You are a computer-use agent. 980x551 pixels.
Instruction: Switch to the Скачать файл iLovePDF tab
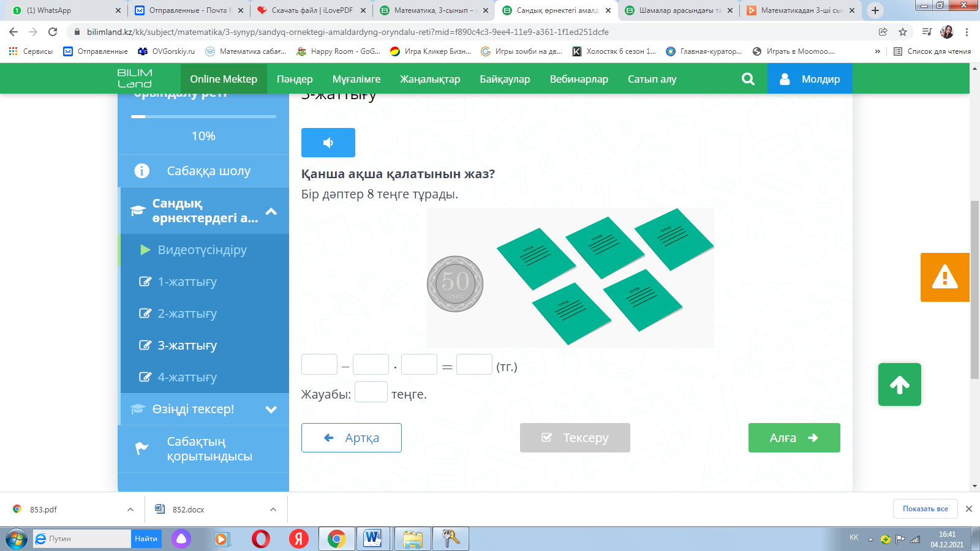[311, 10]
